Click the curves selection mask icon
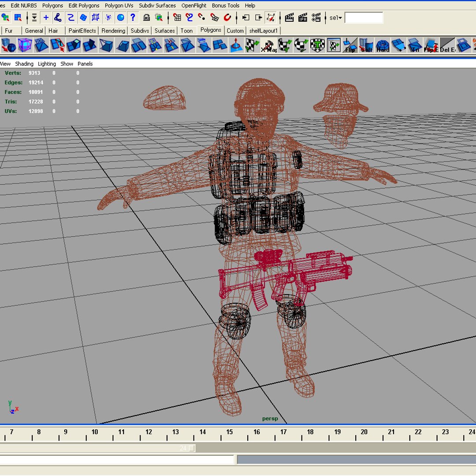 click(71, 18)
